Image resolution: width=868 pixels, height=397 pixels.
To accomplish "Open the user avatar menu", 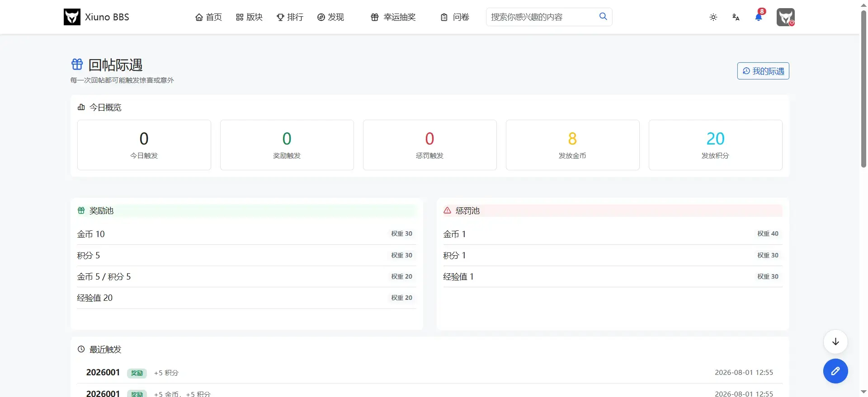I will coord(786,17).
